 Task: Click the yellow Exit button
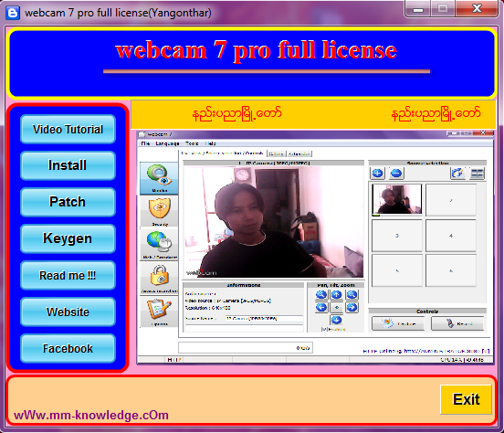[466, 399]
